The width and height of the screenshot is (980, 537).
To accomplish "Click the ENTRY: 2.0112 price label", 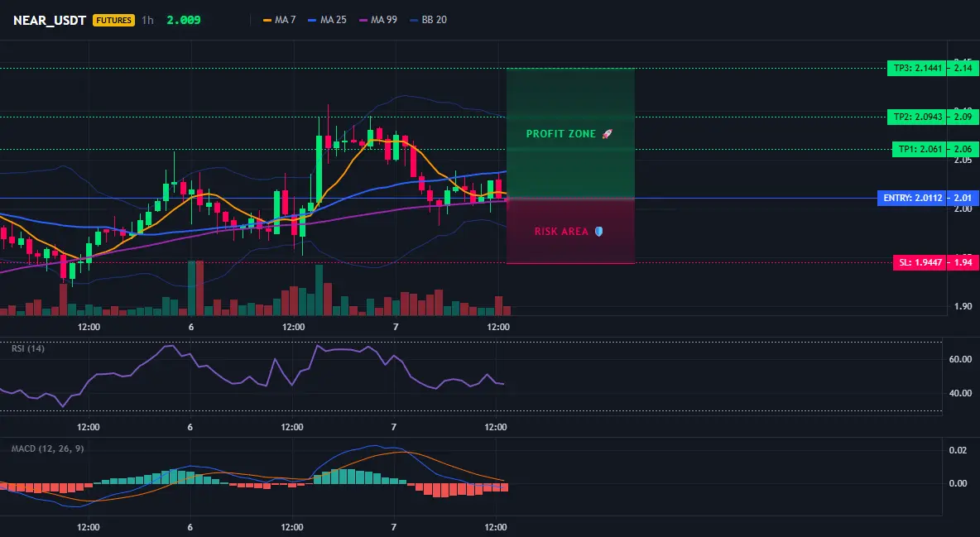I will pos(912,199).
